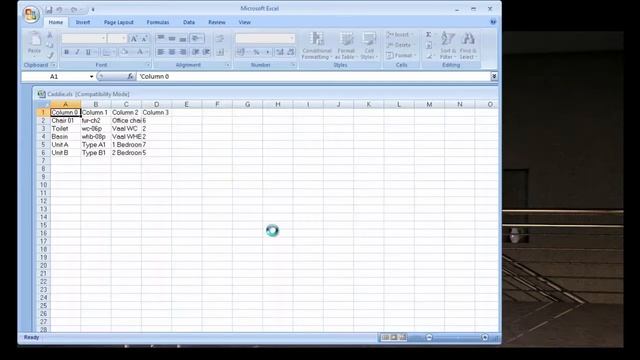640x360 pixels.
Task: Switch to the Formulas tab
Action: pyautogui.click(x=158, y=22)
